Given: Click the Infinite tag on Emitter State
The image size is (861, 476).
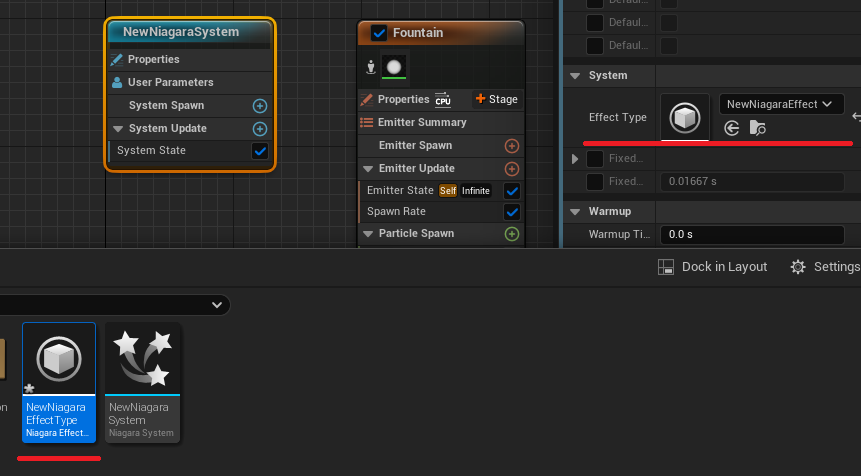Looking at the screenshot, I should click(476, 191).
